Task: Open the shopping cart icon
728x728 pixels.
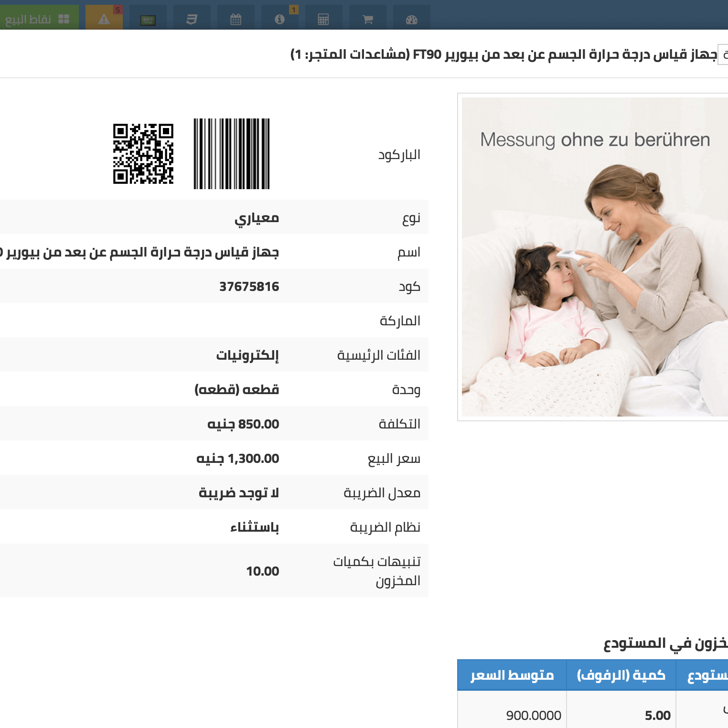Action: pos(368,18)
